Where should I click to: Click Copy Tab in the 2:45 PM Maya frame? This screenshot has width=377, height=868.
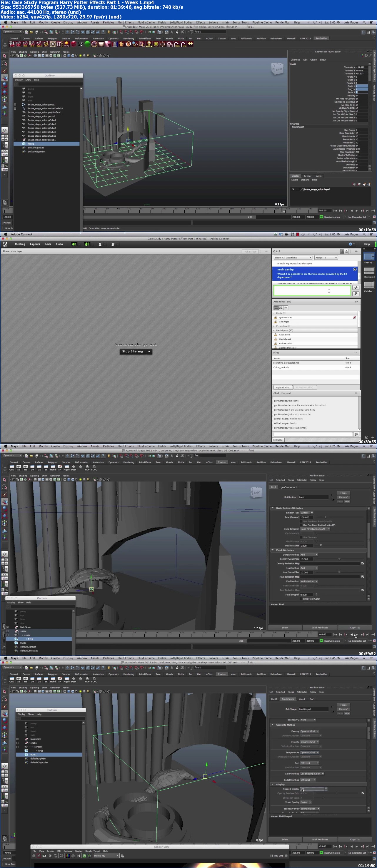click(x=355, y=839)
